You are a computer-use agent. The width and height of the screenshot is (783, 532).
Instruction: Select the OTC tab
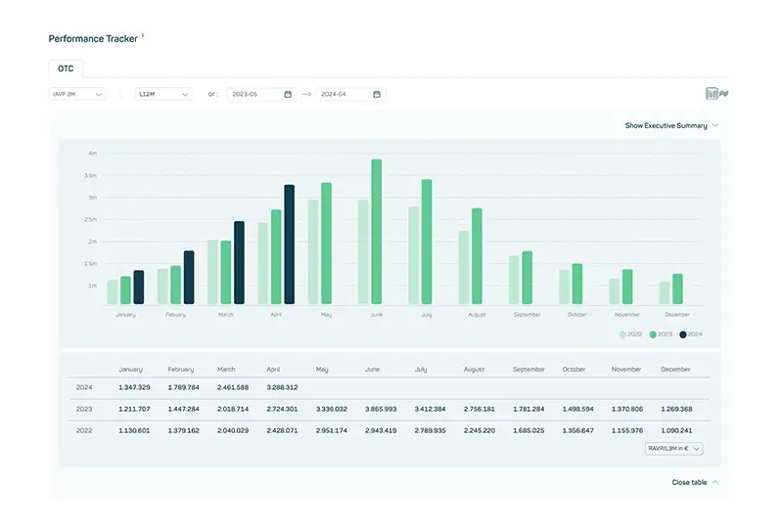66,68
